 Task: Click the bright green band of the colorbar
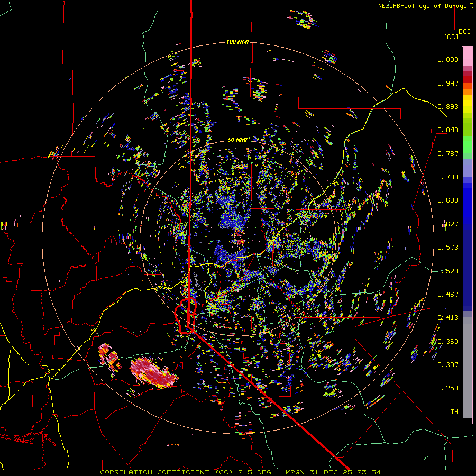coord(467,144)
